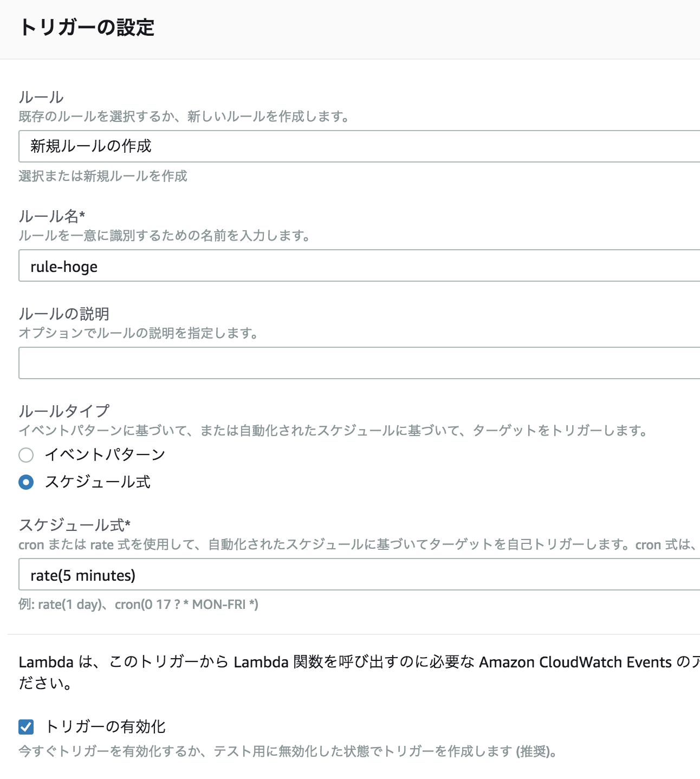Click inside the ルール名 field showing rule-hoge
The image size is (700, 779).
pyautogui.click(x=217, y=266)
